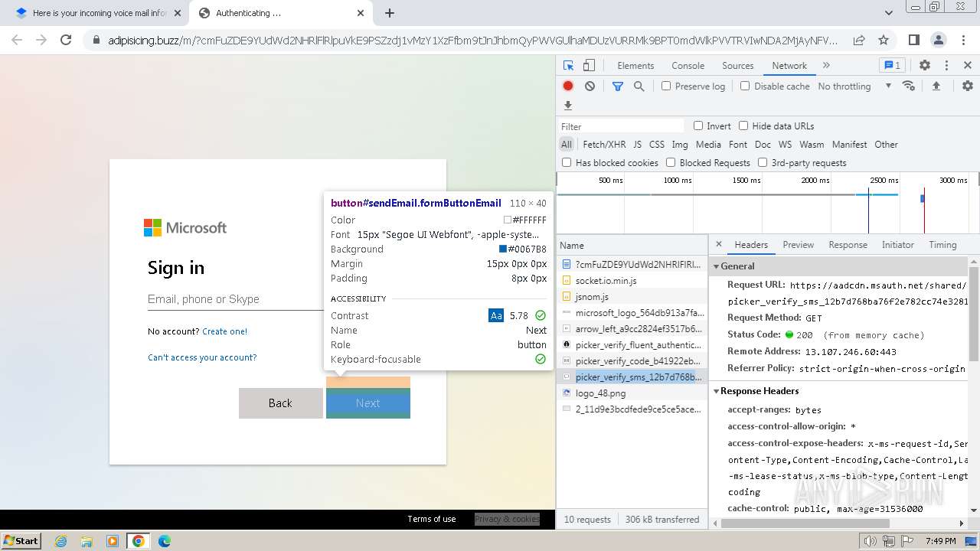Open the tab search dropdown arrow

(889, 13)
